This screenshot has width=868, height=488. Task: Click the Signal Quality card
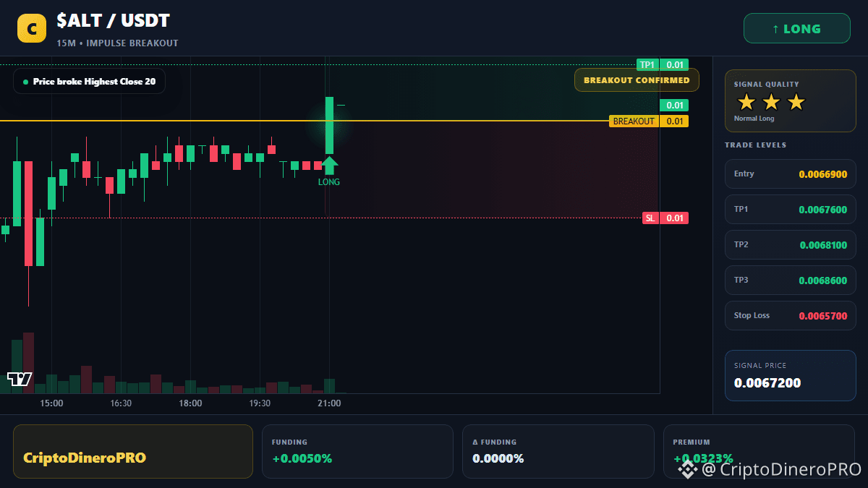(790, 100)
